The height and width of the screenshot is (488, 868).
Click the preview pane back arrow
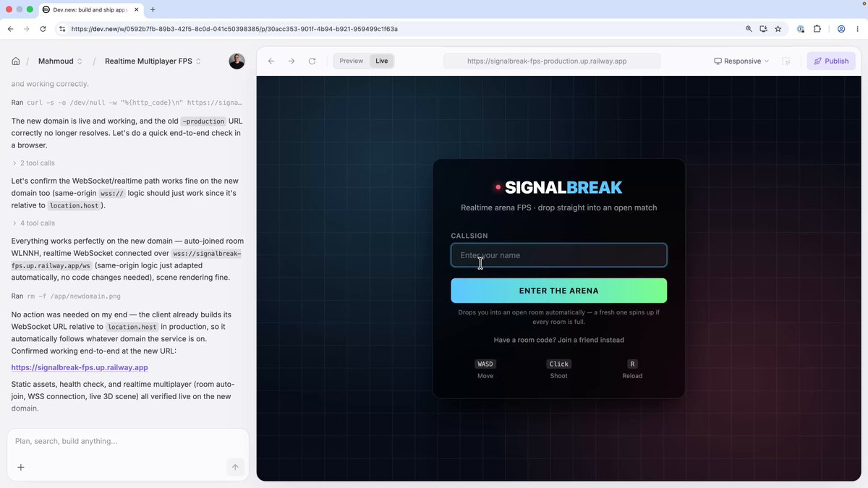coord(271,61)
